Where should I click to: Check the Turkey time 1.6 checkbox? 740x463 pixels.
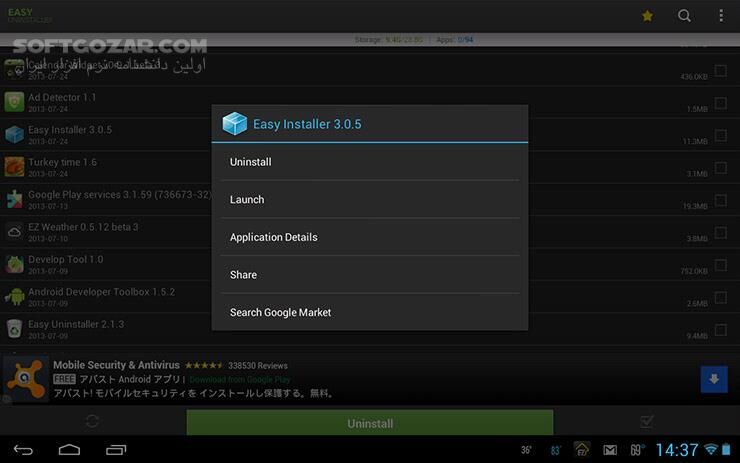pos(720,168)
